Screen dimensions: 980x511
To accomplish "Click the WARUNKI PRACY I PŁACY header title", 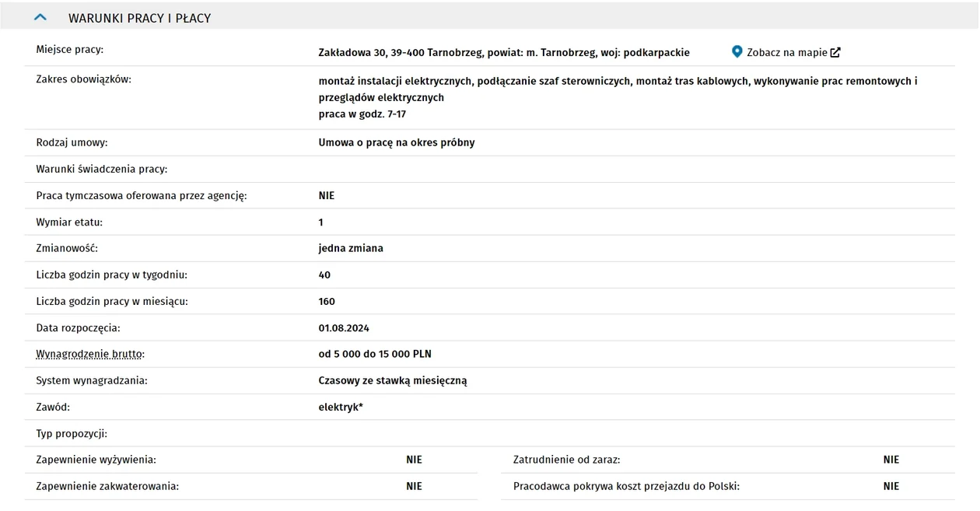I will tap(140, 18).
